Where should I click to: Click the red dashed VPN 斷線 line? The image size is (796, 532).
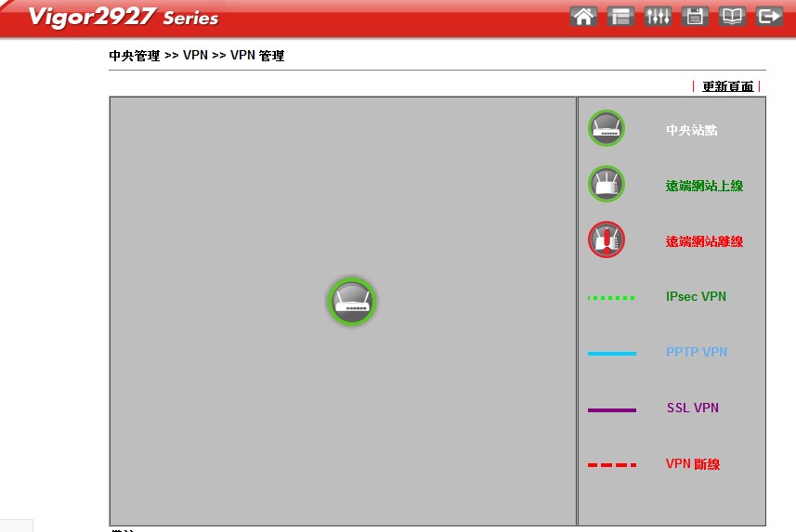pos(611,465)
